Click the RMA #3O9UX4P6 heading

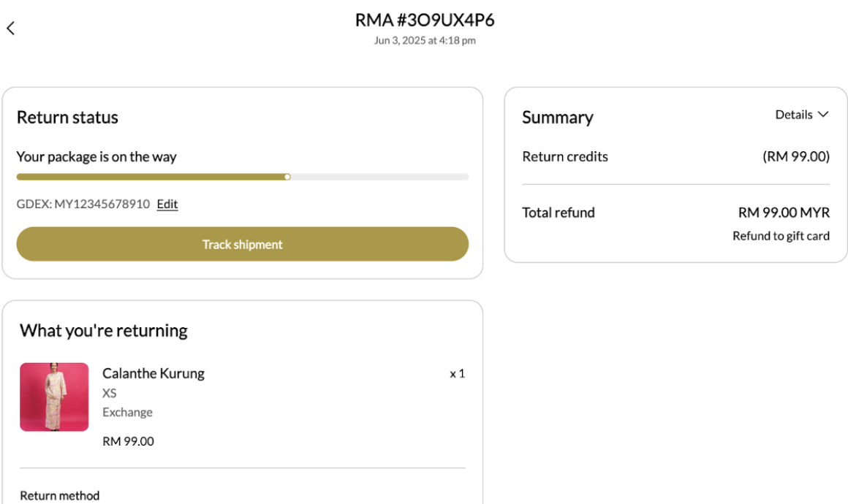pos(425,20)
